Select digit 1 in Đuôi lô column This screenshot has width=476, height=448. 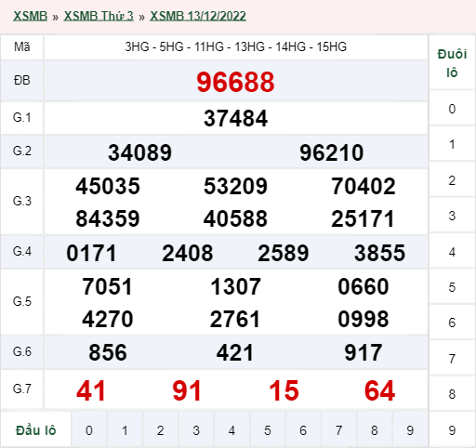pyautogui.click(x=452, y=144)
